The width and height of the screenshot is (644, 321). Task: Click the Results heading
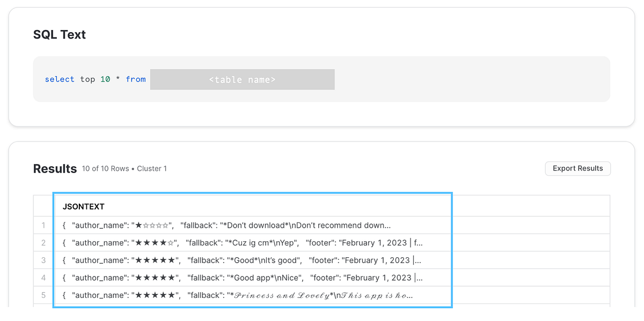pyautogui.click(x=55, y=168)
